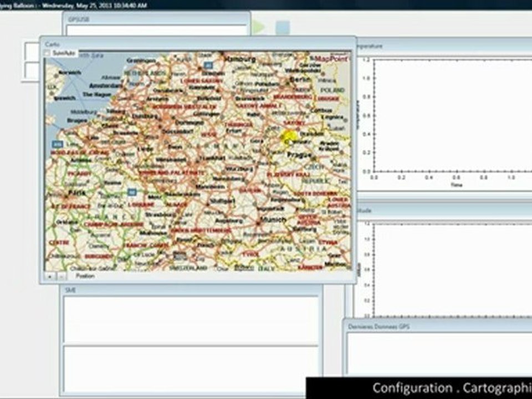Click the temperature chart plot area
This screenshot has width=532, height=399.
[x=453, y=116]
